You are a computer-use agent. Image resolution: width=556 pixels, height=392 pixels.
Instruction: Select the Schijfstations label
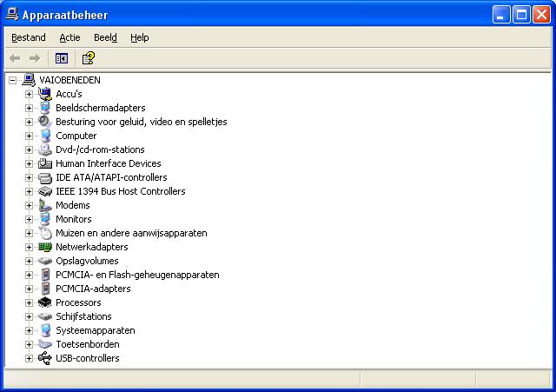[x=83, y=316]
